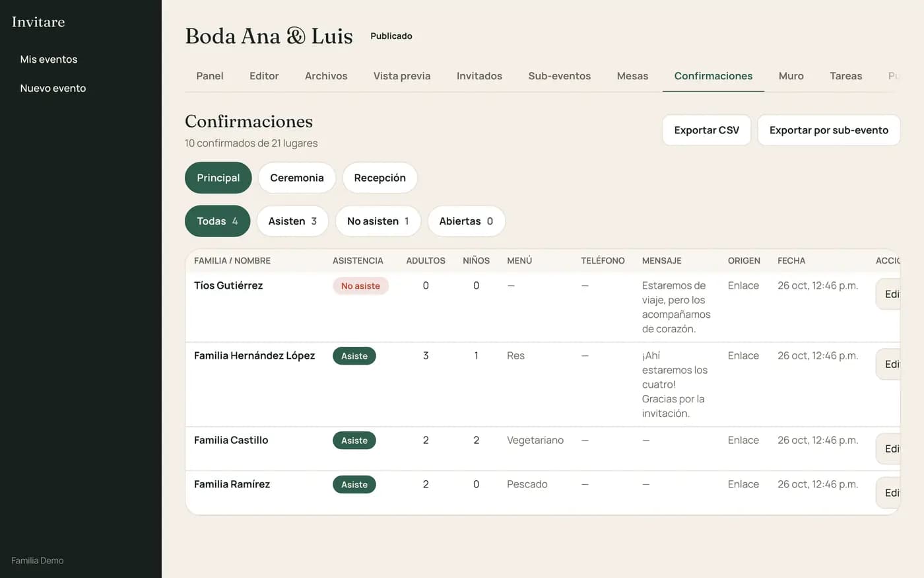Edit the Familia Ramírez confirmation
The image size is (924, 578).
click(888, 493)
